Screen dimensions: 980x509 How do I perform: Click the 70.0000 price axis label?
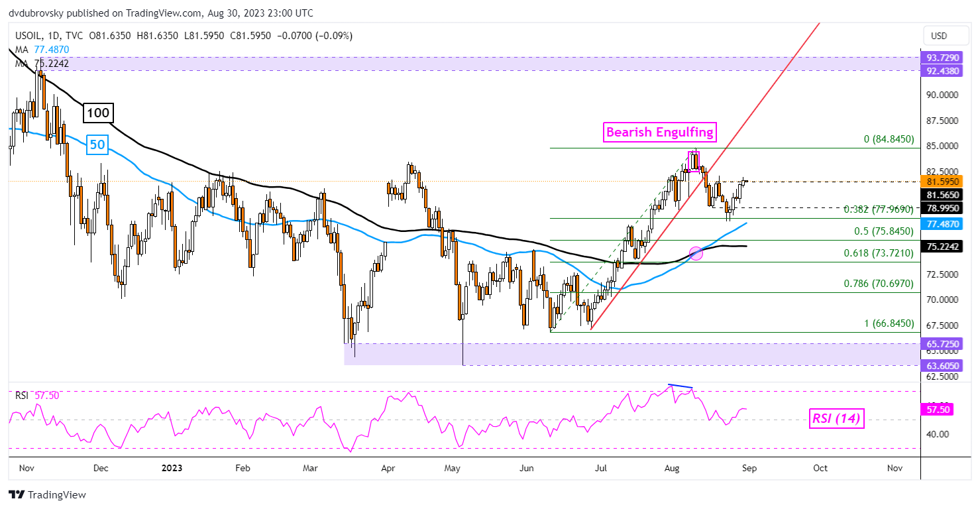pos(944,300)
